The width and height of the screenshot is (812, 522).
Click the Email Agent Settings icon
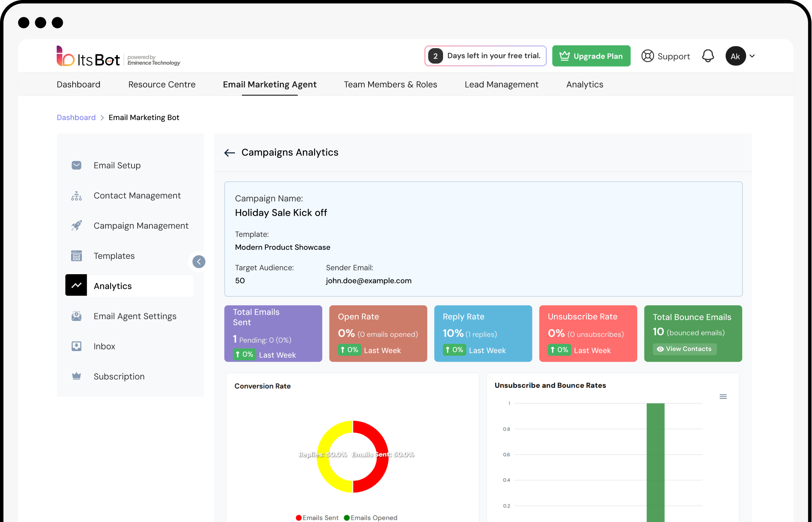[76, 316]
